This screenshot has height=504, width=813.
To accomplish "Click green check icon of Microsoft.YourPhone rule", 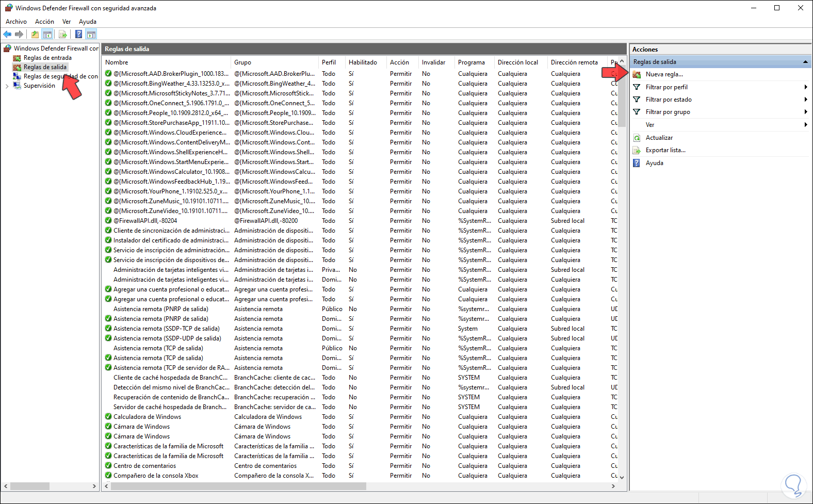I will pyautogui.click(x=108, y=191).
